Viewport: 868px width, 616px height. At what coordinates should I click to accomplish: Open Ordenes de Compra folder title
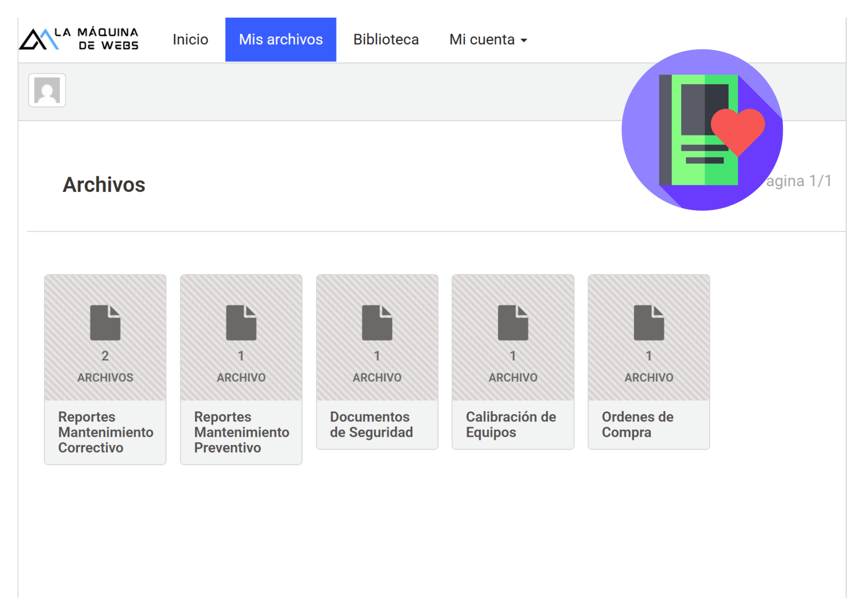coord(637,424)
